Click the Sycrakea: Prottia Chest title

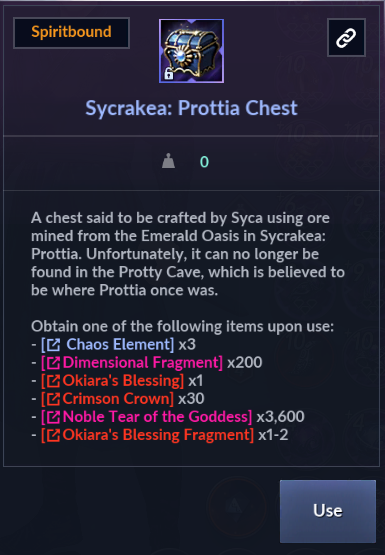point(191,108)
